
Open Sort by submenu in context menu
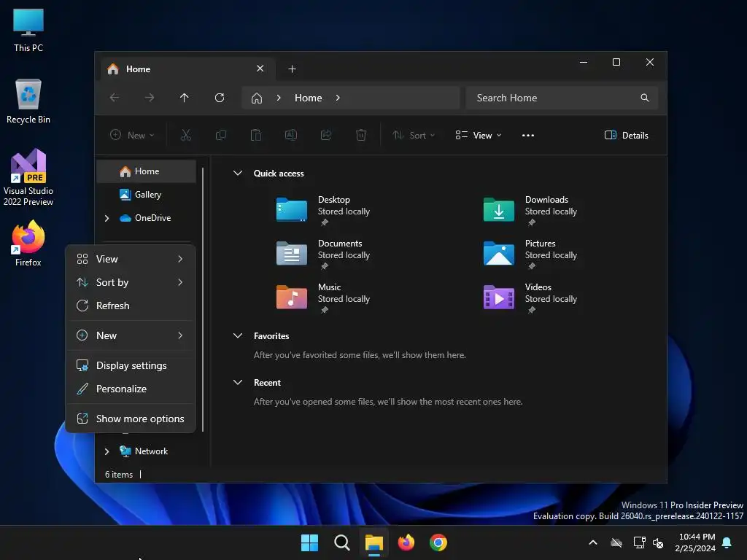131,282
